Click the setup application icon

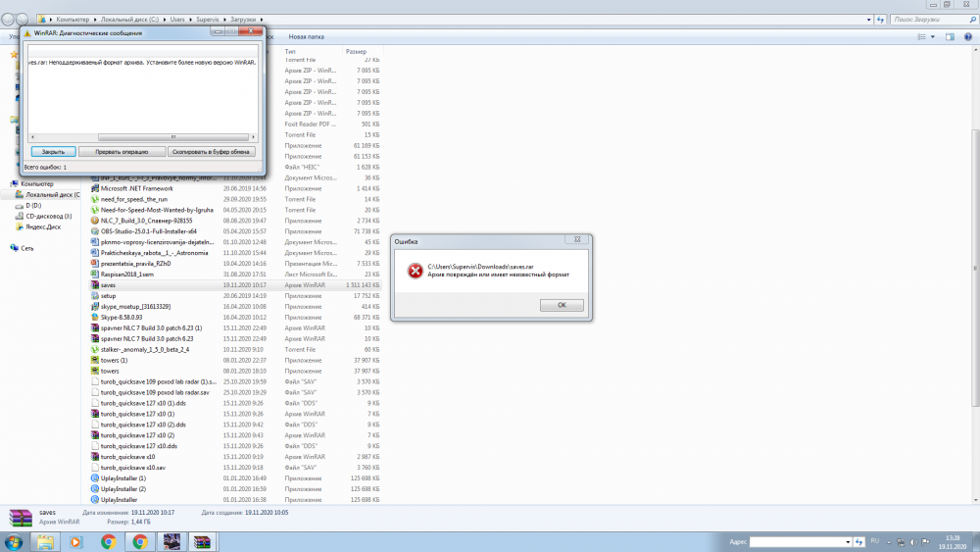coord(95,296)
